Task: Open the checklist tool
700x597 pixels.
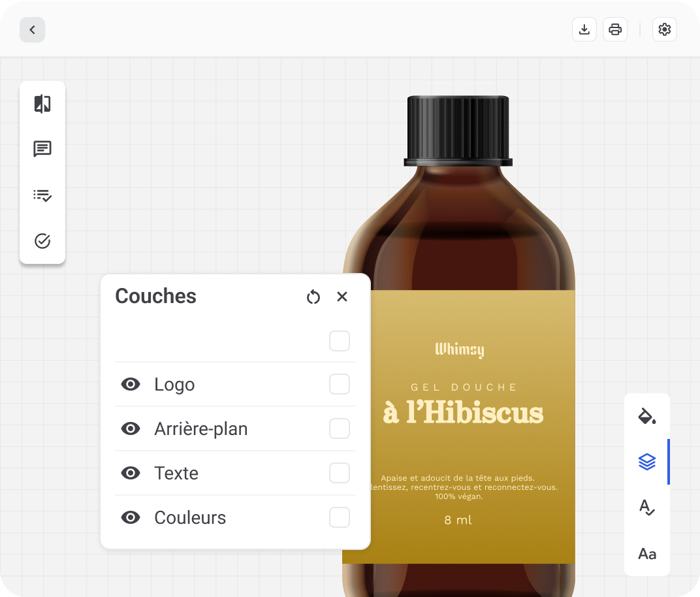Action: (42, 195)
